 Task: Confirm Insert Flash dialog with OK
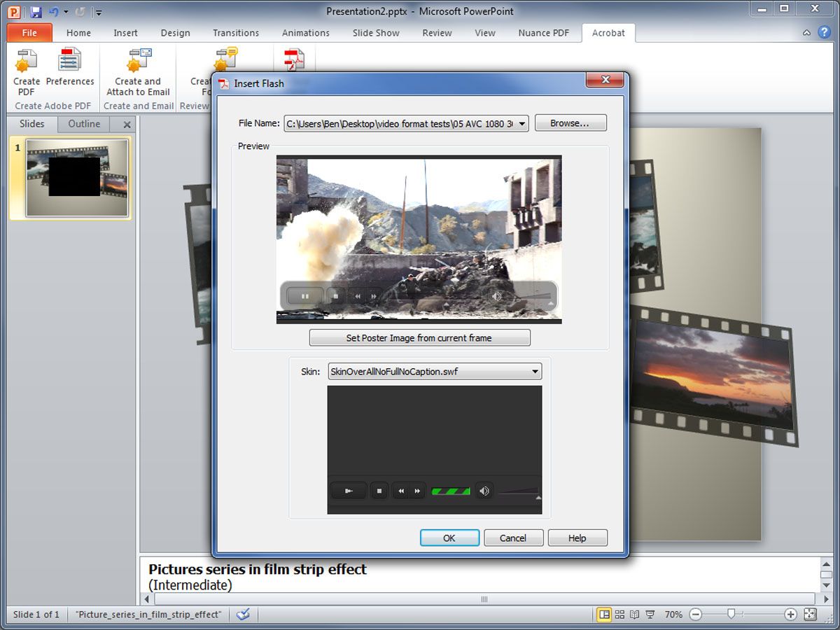449,538
